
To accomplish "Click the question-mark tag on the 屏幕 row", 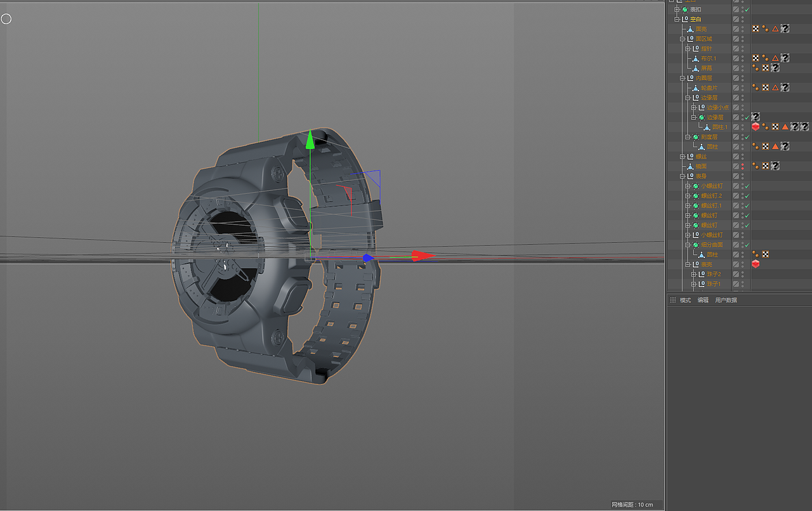I will tap(775, 68).
